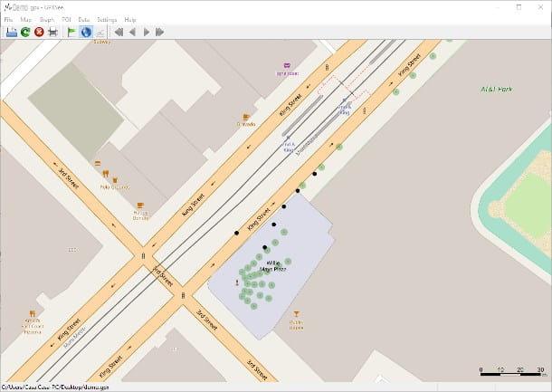Jump to first file with double-left arrow
Image resolution: width=552 pixels, height=392 pixels.
pyautogui.click(x=119, y=32)
